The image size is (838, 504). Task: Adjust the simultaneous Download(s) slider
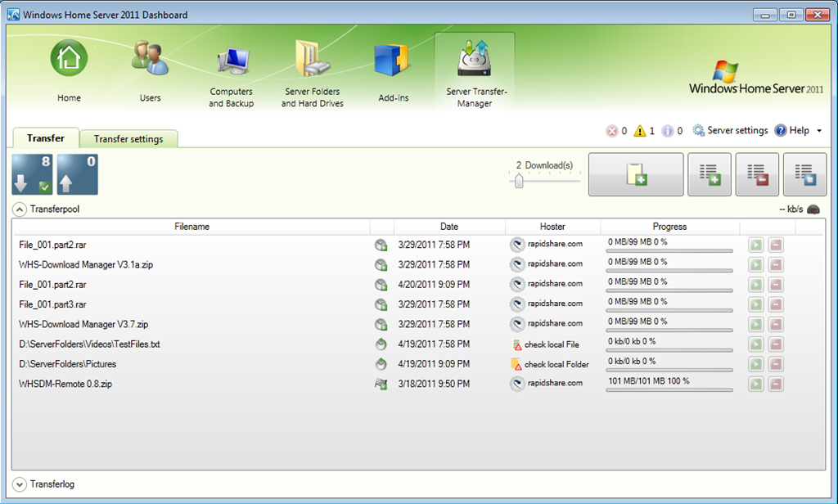(518, 181)
